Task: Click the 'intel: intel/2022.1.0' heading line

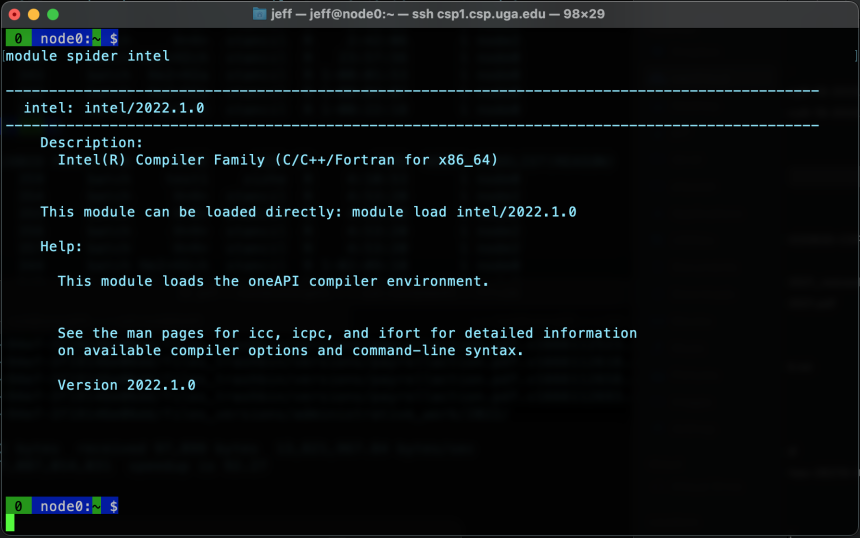Action: click(x=114, y=108)
